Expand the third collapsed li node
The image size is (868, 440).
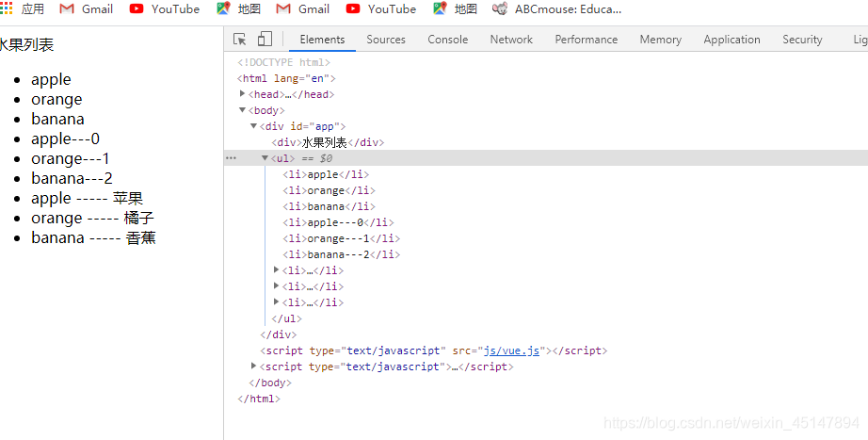277,302
